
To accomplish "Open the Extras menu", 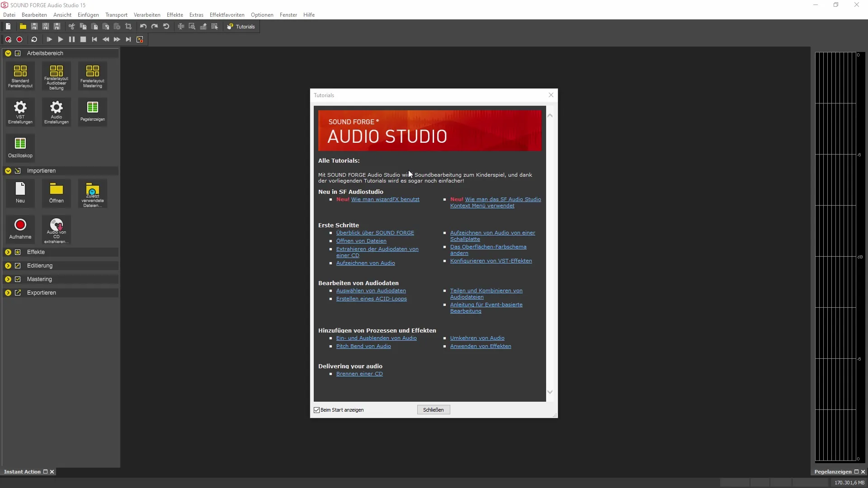I will [x=196, y=15].
